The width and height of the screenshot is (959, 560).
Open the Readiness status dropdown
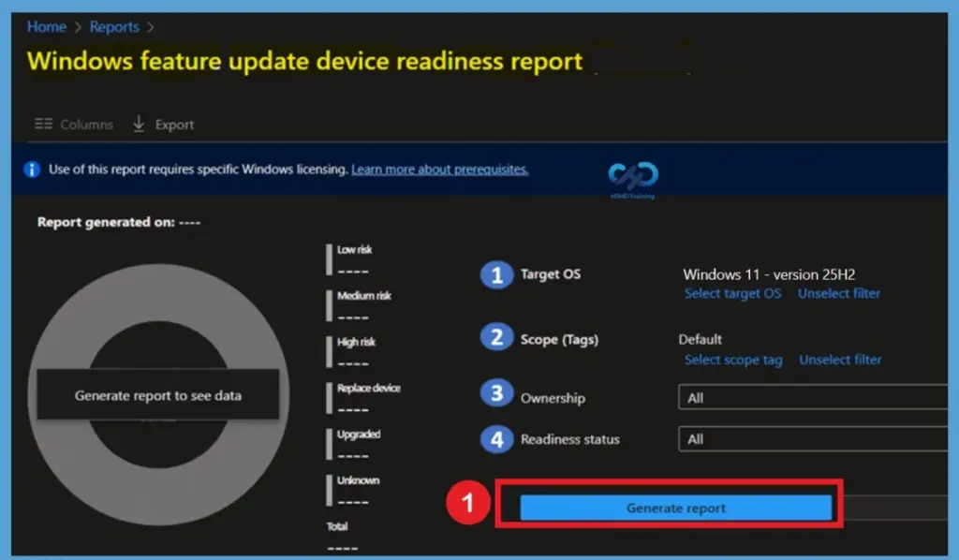813,439
